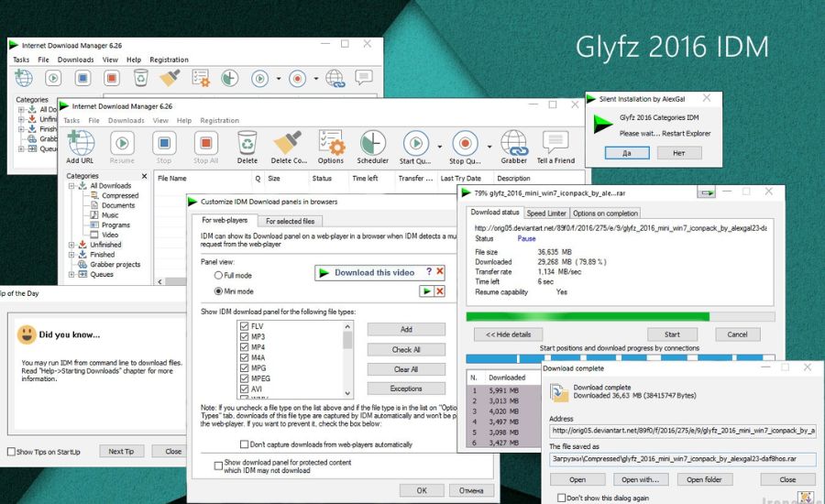Uncheck the MP3 file type
The image size is (825, 504).
(244, 336)
